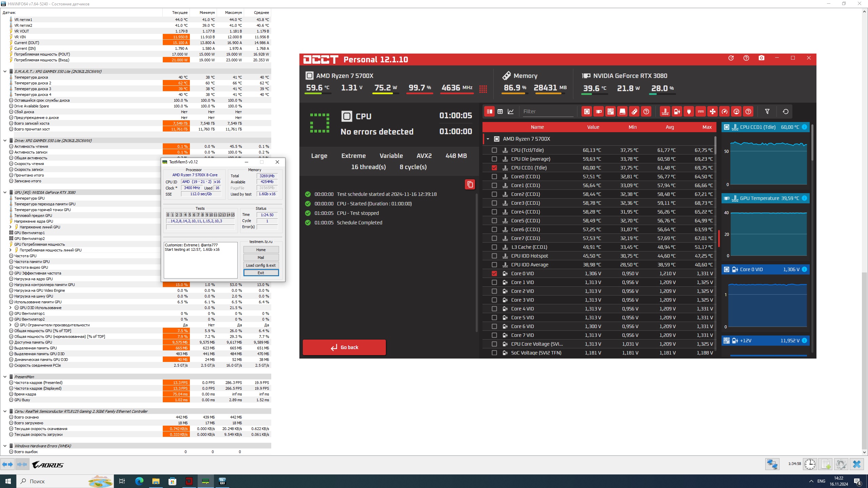This screenshot has height=488, width=868.
Task: Expand the GPU D3D Использование item
Action: pyautogui.click(x=10, y=308)
